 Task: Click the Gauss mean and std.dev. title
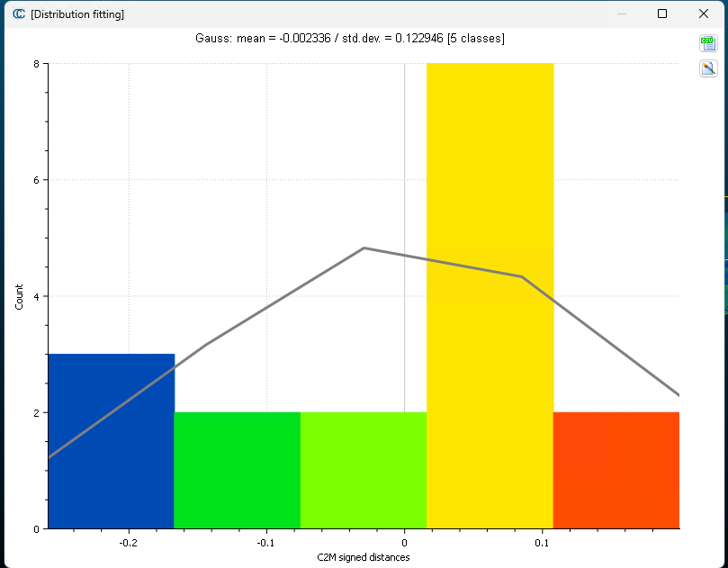350,38
